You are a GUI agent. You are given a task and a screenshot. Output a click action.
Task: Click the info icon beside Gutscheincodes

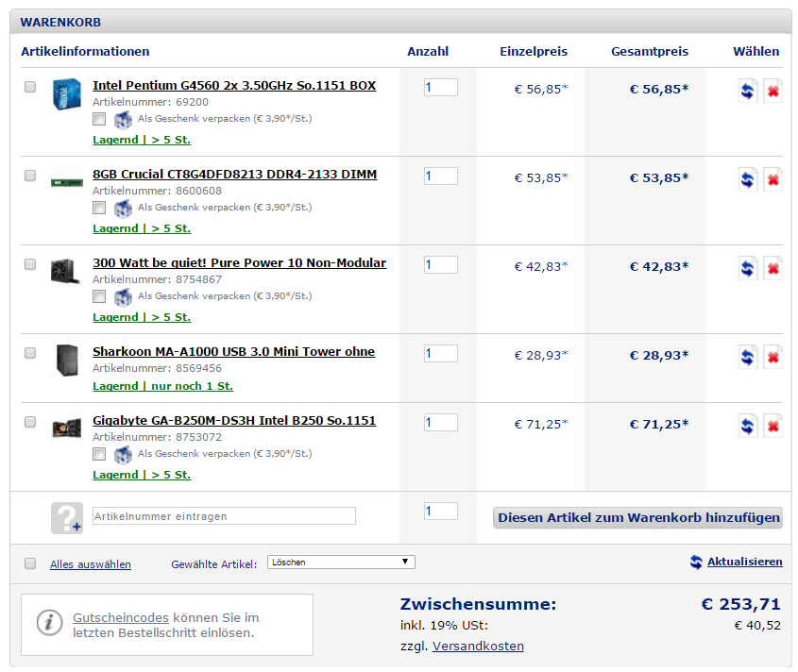coord(49,623)
